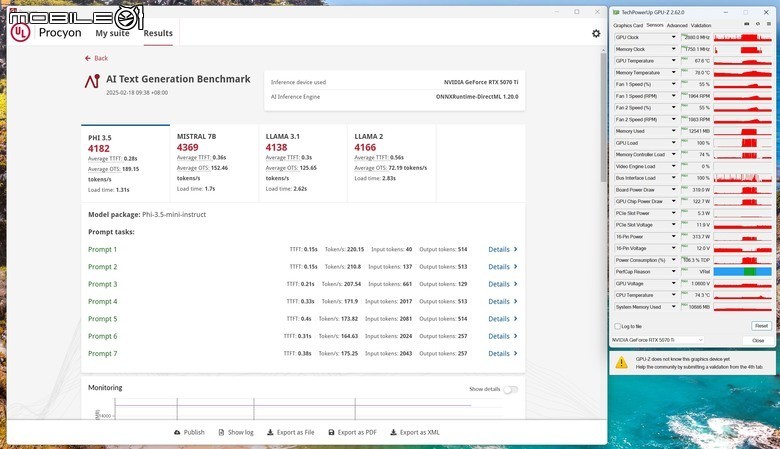Click Publish button in bottom bar
The height and width of the screenshot is (449, 780).
click(189, 433)
